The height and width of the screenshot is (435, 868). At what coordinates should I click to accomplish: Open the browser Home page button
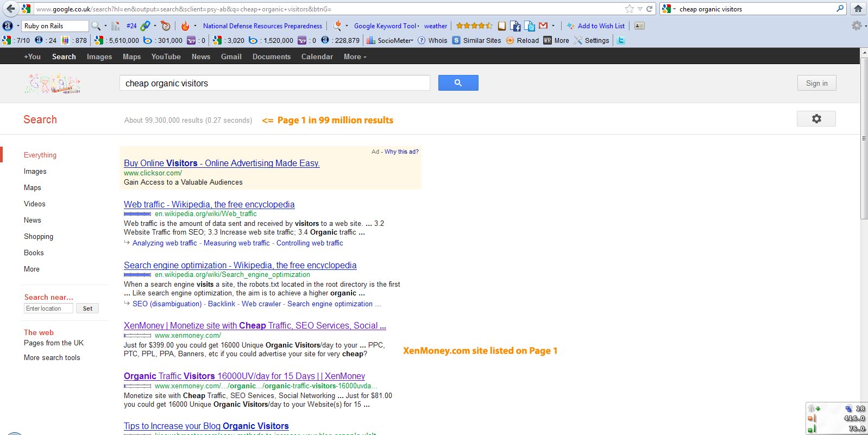coord(858,9)
